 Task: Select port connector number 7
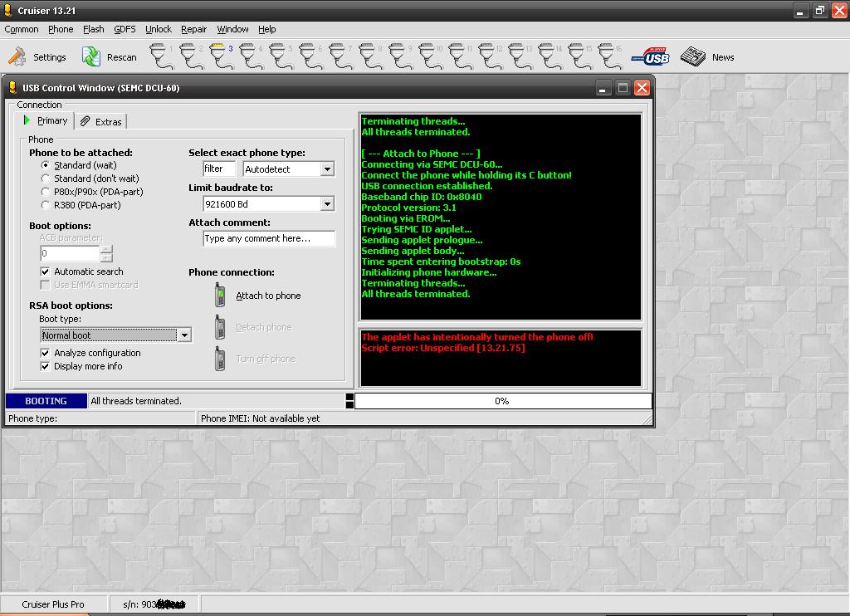(340, 56)
